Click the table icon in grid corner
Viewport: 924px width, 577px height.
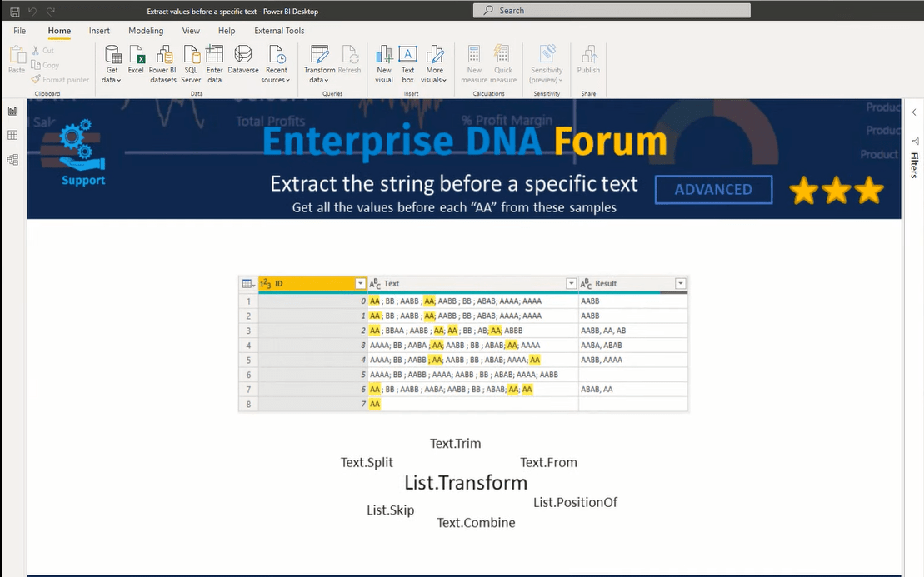point(248,284)
